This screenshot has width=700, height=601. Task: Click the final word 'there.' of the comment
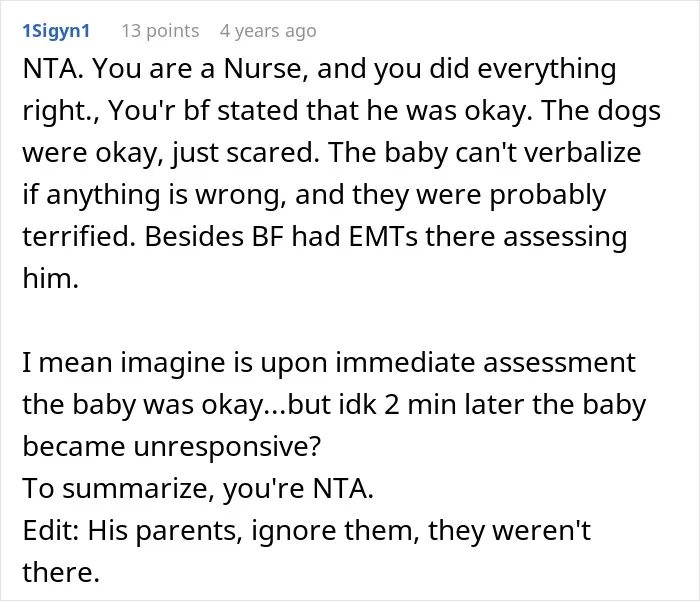[61, 572]
